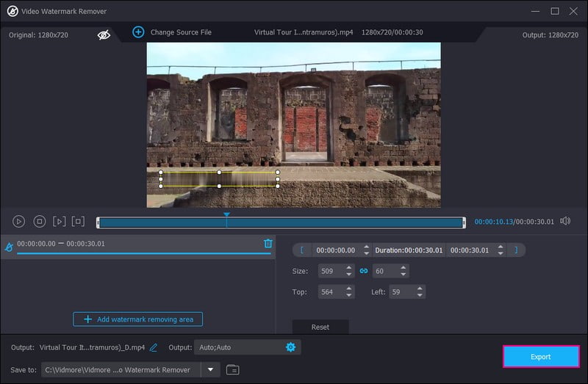Image resolution: width=588 pixels, height=384 pixels.
Task: Click the blue timeline playhead marker
Action: 227,215
